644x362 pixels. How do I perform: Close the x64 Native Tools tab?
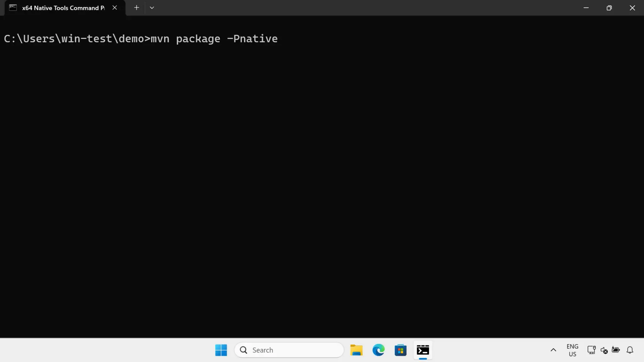(x=115, y=8)
